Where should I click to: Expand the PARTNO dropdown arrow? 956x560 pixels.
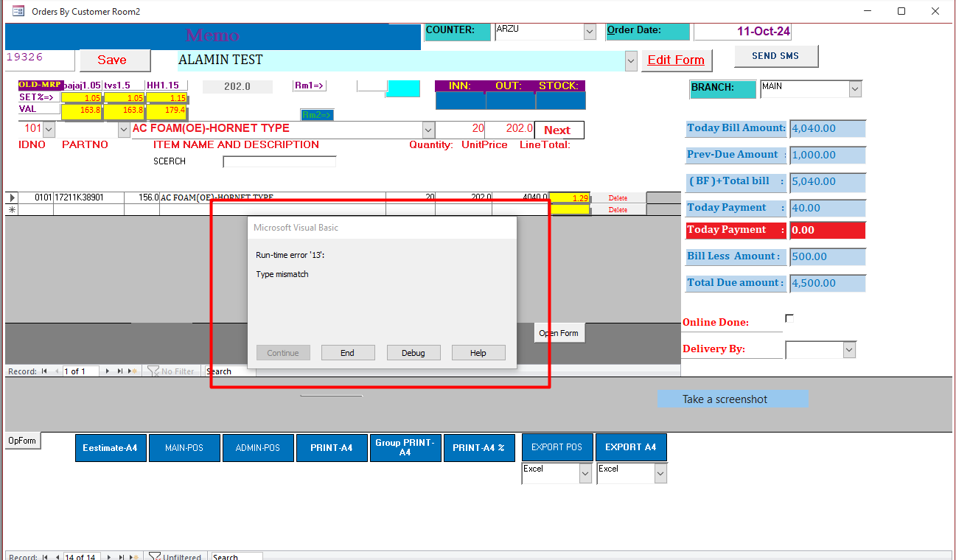pyautogui.click(x=124, y=130)
